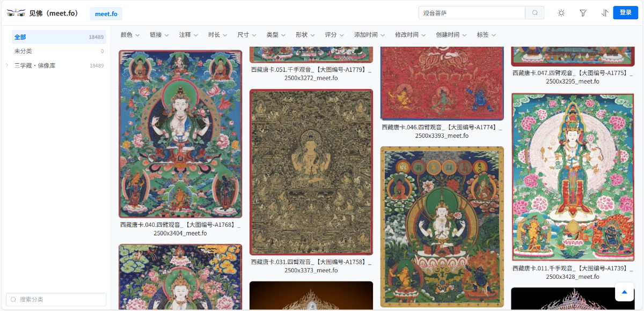Open the 颜色 color filter dropdown

[x=130, y=35]
